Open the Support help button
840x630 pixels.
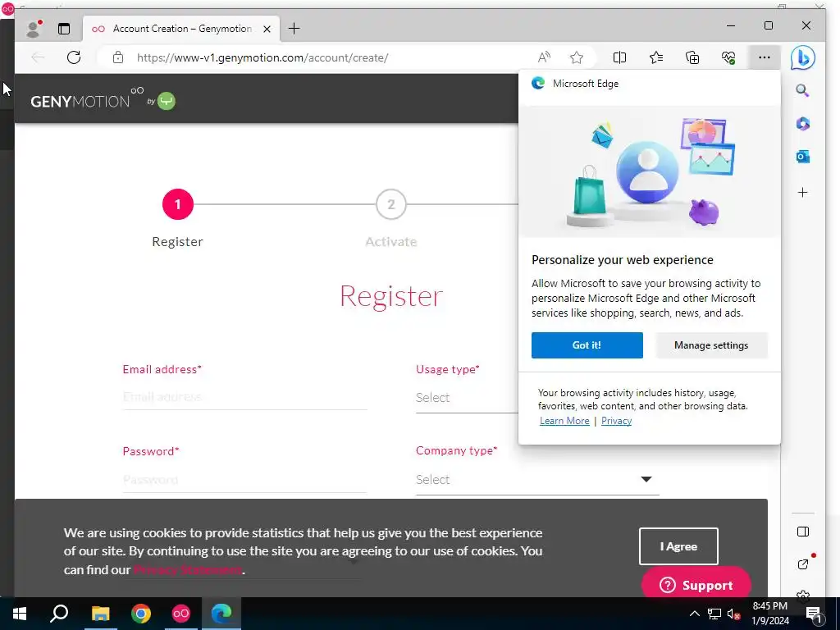pyautogui.click(x=696, y=584)
